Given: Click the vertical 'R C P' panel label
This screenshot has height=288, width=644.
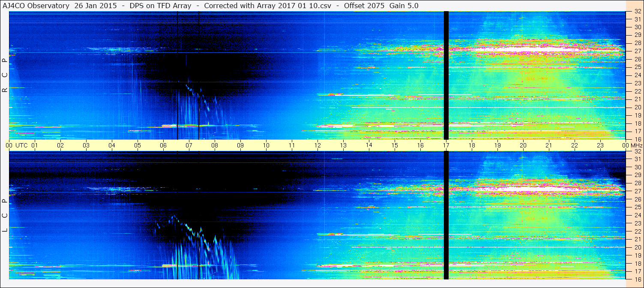Looking at the screenshot, I should 5,75.
